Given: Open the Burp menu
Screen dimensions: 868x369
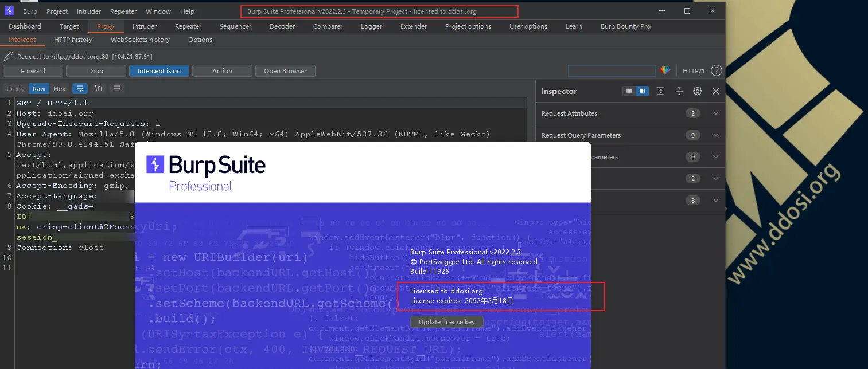Looking at the screenshot, I should 30,11.
